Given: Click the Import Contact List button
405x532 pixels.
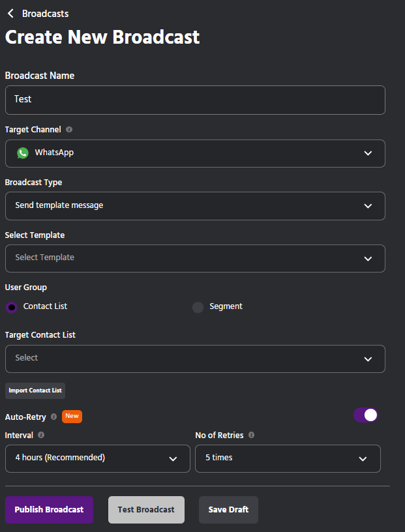Looking at the screenshot, I should (x=35, y=391).
